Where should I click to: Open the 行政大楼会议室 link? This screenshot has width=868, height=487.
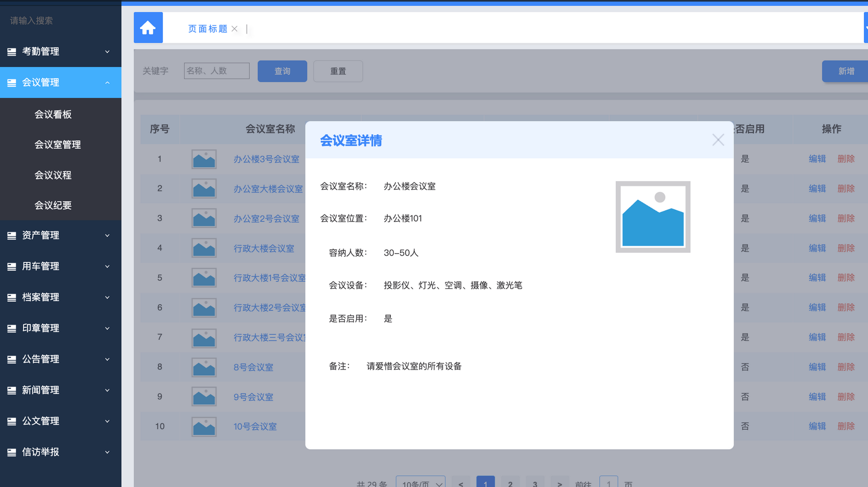coord(264,249)
